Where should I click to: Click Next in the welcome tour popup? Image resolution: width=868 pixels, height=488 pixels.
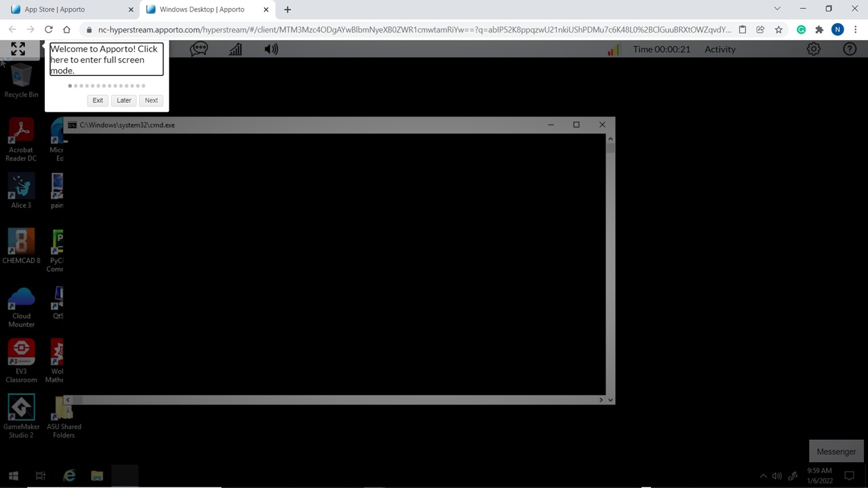[151, 100]
